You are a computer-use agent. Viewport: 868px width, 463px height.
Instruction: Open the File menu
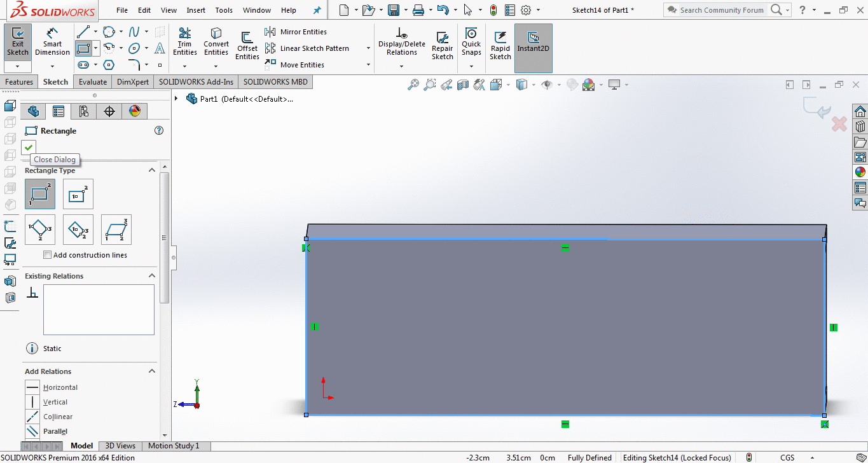tap(122, 10)
